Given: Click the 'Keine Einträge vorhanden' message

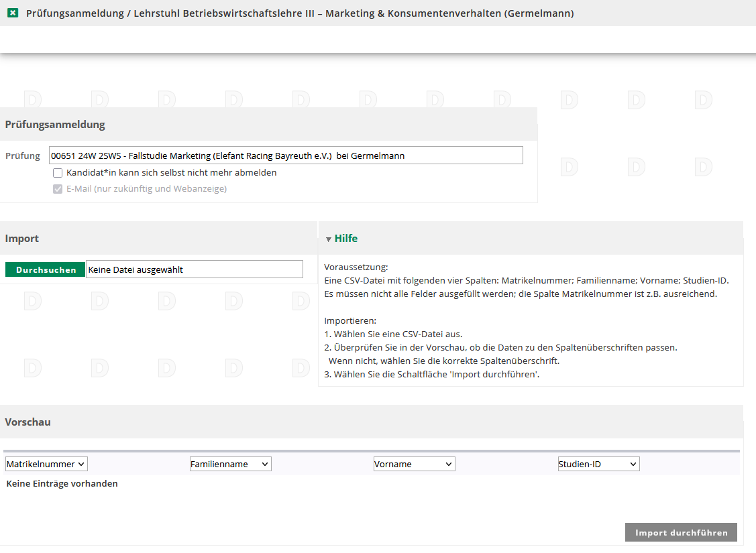Looking at the screenshot, I should (62, 483).
